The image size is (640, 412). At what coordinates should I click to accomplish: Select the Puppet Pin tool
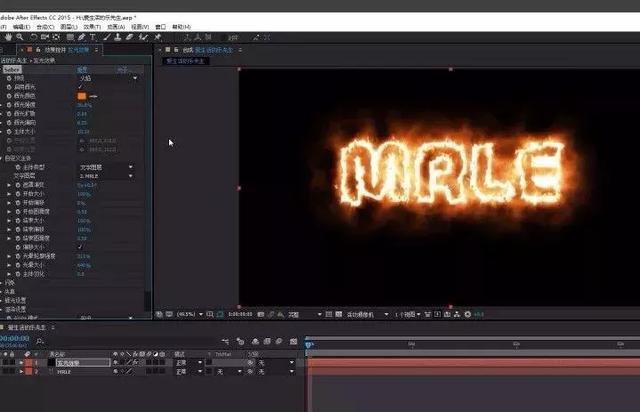pos(158,37)
